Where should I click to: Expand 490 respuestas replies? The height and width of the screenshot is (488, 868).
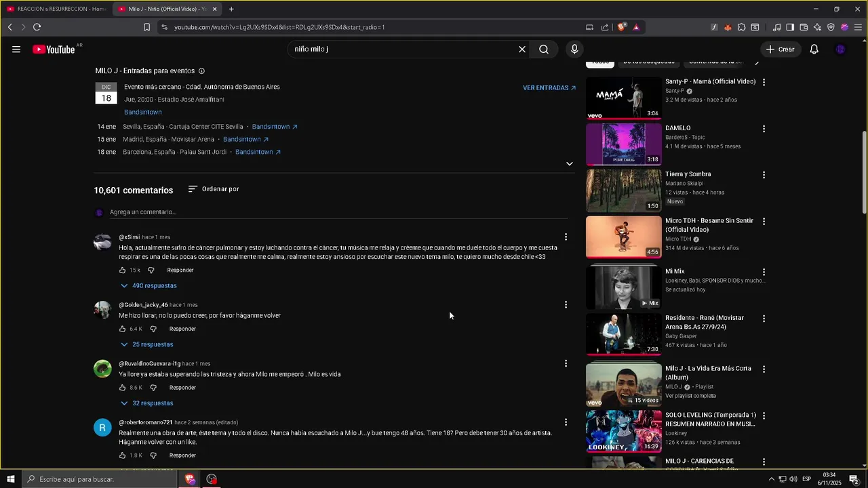click(x=149, y=286)
